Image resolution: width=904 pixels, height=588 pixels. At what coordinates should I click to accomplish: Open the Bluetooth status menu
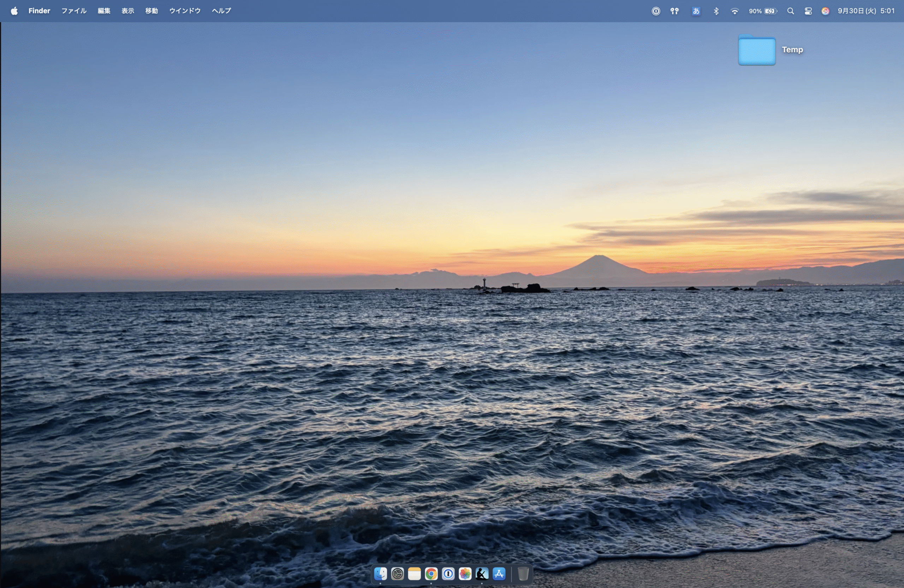[x=716, y=11]
